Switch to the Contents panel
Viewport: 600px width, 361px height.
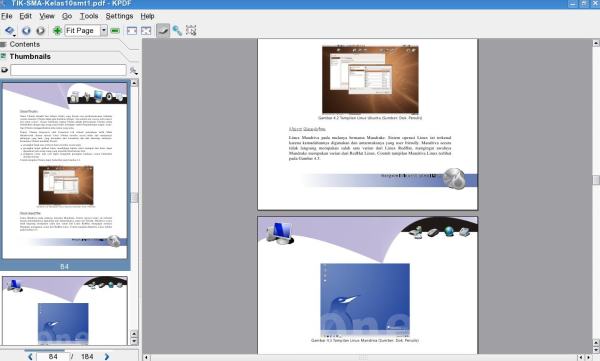pos(24,44)
